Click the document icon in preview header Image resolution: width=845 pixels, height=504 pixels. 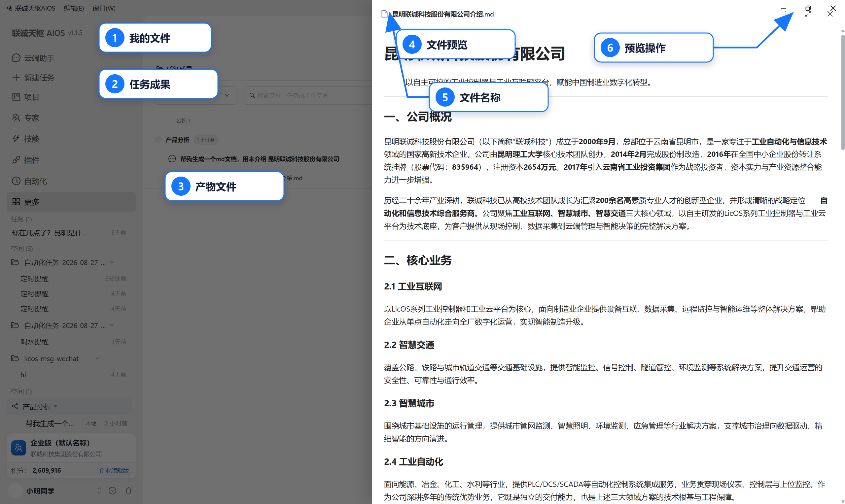[x=384, y=14]
